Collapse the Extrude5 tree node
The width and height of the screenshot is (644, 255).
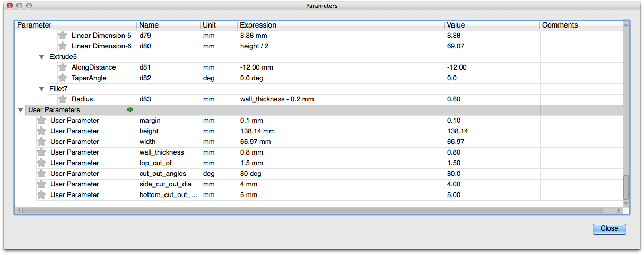click(42, 57)
